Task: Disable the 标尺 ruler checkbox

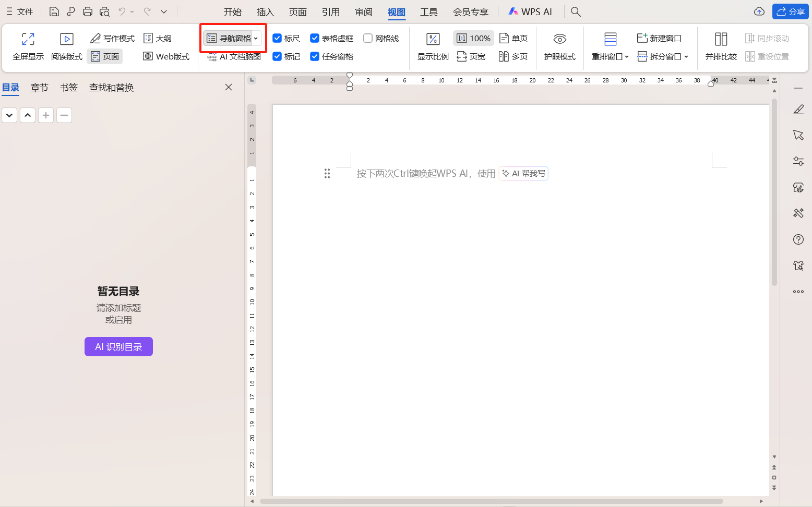Action: click(277, 38)
